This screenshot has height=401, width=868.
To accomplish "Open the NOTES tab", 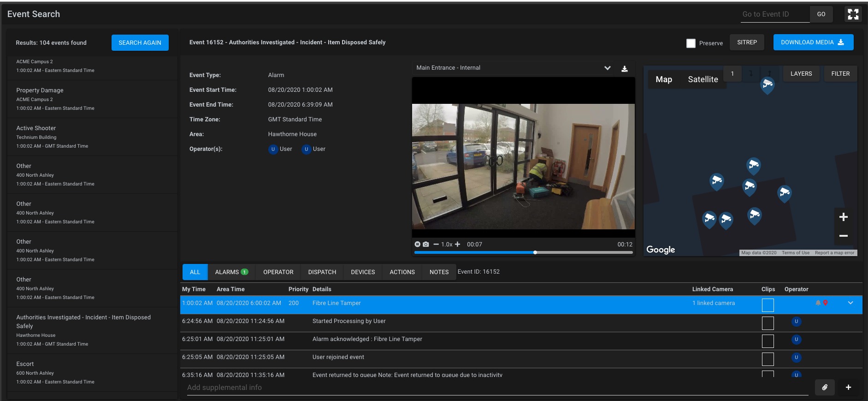I will (439, 272).
